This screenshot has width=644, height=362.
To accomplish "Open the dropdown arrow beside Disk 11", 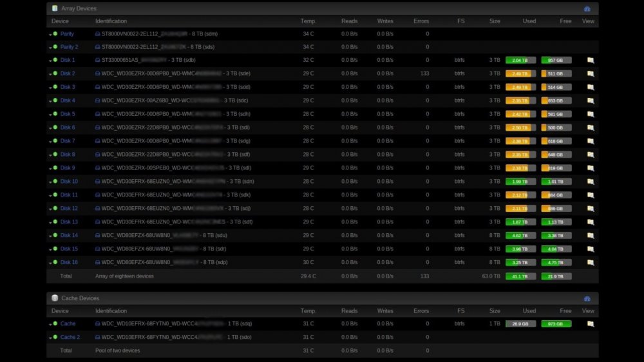I will click(x=50, y=196).
